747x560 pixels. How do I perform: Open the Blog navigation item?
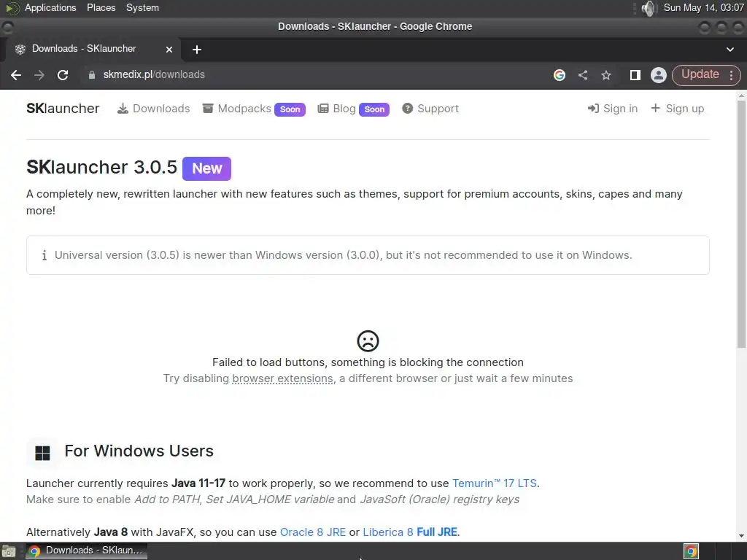tap(337, 109)
